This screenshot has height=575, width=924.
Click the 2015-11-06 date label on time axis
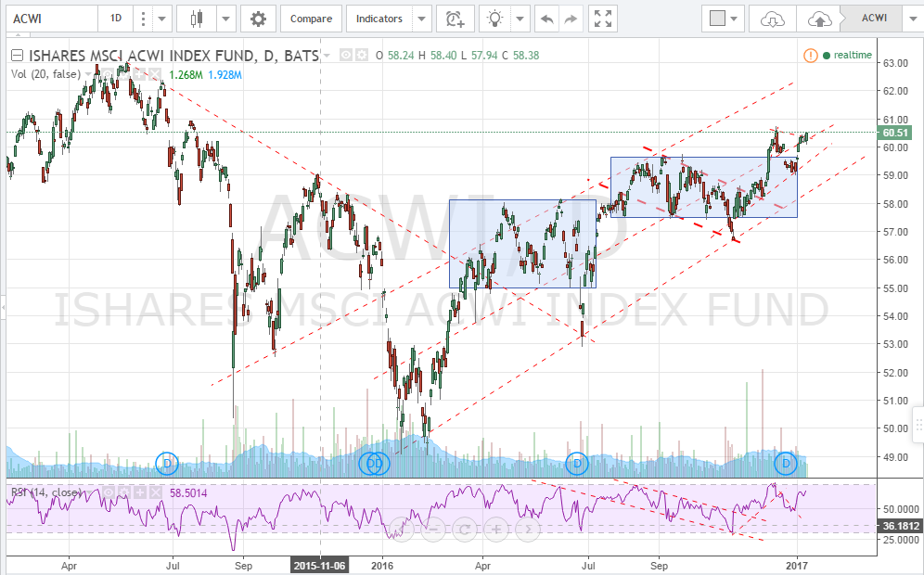[319, 566]
